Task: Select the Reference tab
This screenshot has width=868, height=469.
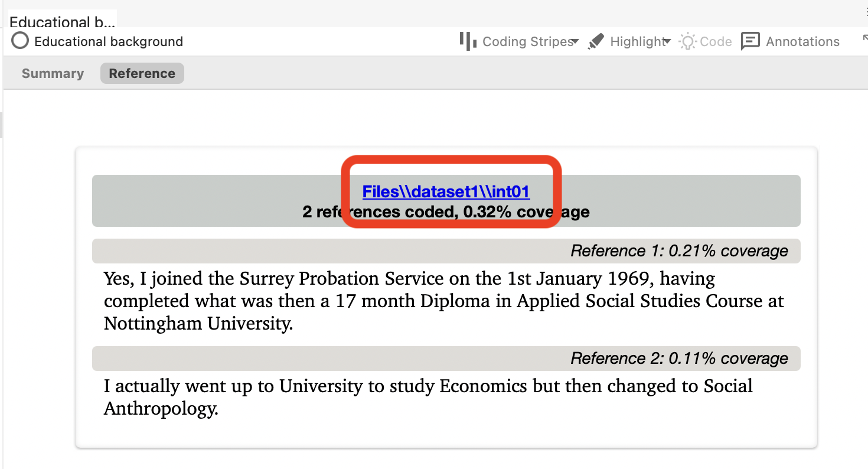Action: 142,74
